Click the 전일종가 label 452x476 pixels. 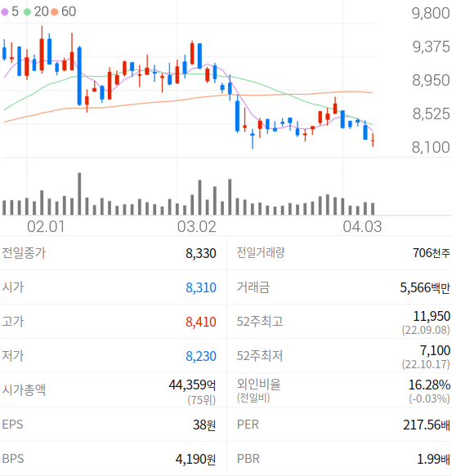(x=24, y=253)
